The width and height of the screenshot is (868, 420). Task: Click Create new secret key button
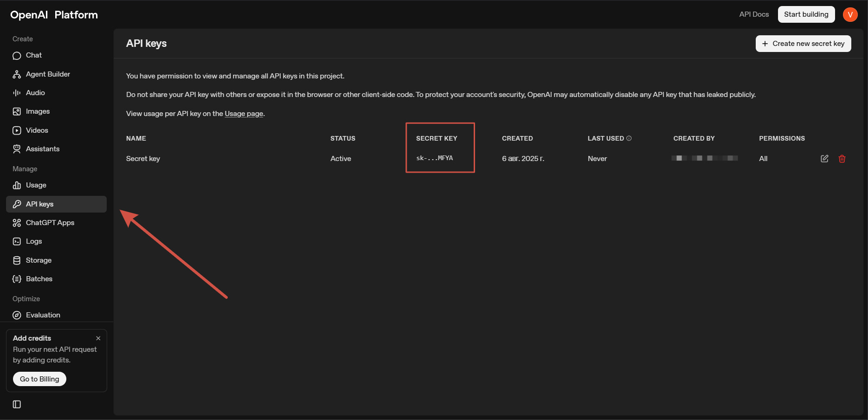click(804, 44)
